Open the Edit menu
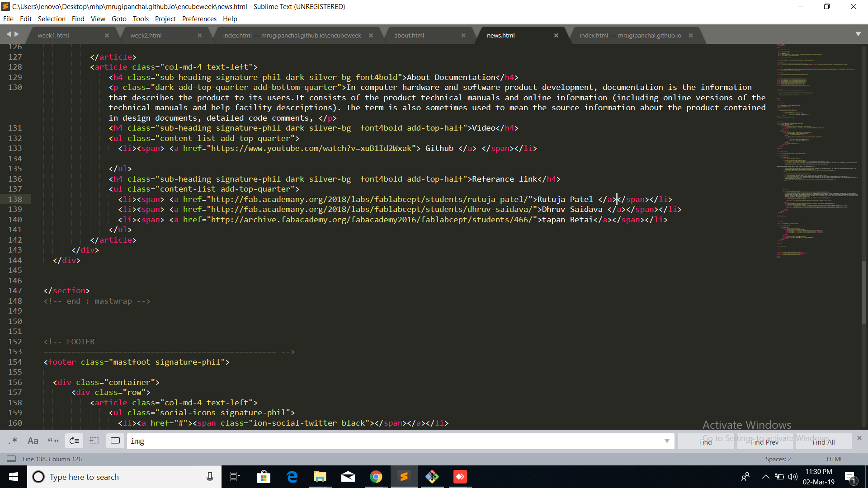Viewport: 868px width, 488px height. [25, 19]
